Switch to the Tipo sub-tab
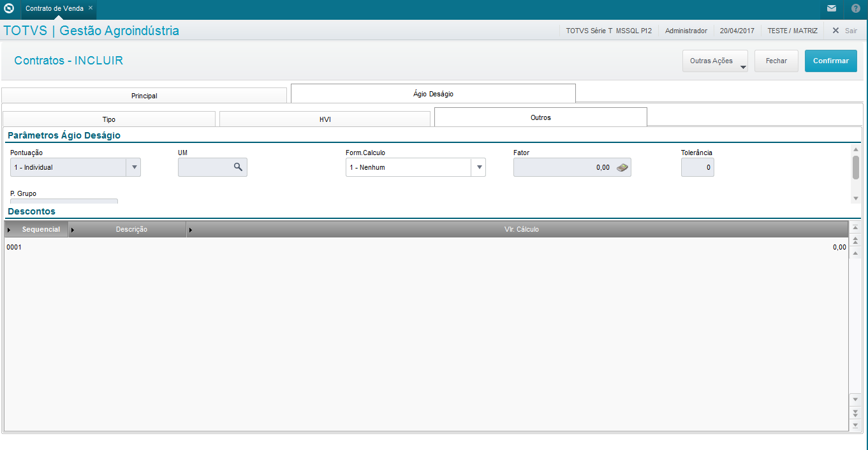Image resolution: width=868 pixels, height=450 pixels. pos(109,119)
